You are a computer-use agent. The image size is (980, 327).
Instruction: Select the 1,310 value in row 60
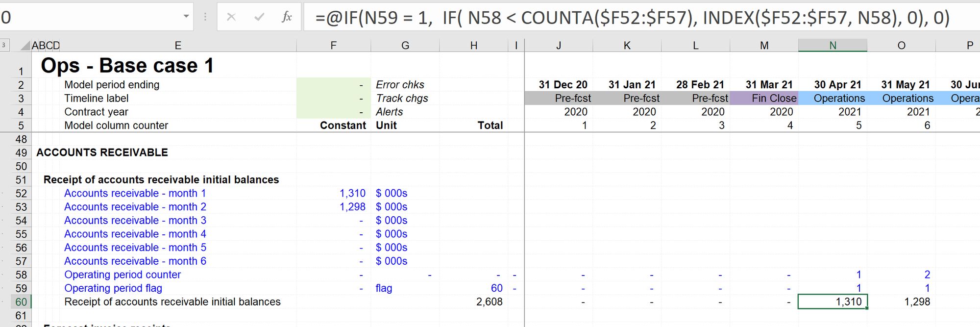[x=833, y=302]
